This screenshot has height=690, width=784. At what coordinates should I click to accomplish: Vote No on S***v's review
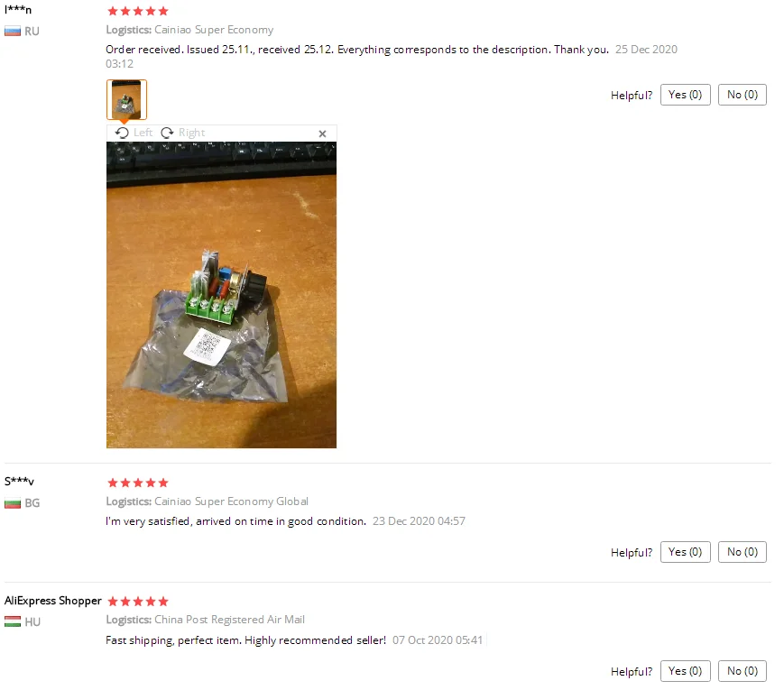click(x=742, y=552)
